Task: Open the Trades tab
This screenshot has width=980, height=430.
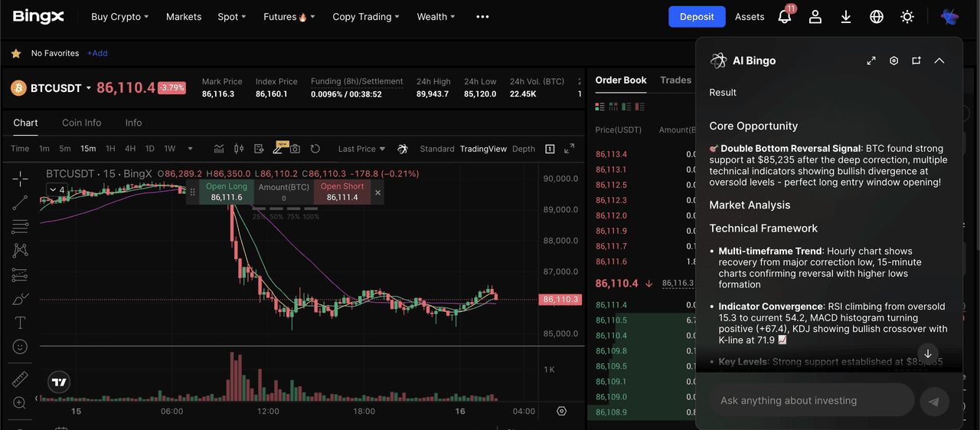Action: point(675,80)
